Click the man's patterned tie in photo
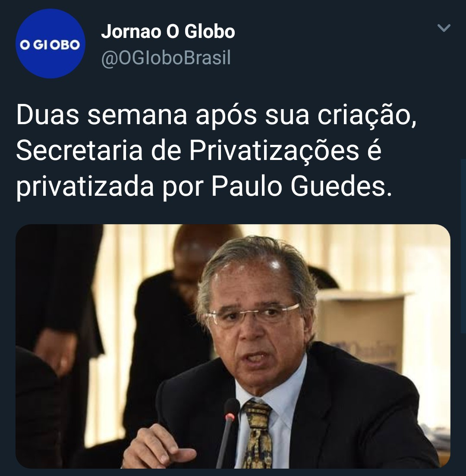The width and height of the screenshot is (466, 476). pyautogui.click(x=258, y=434)
